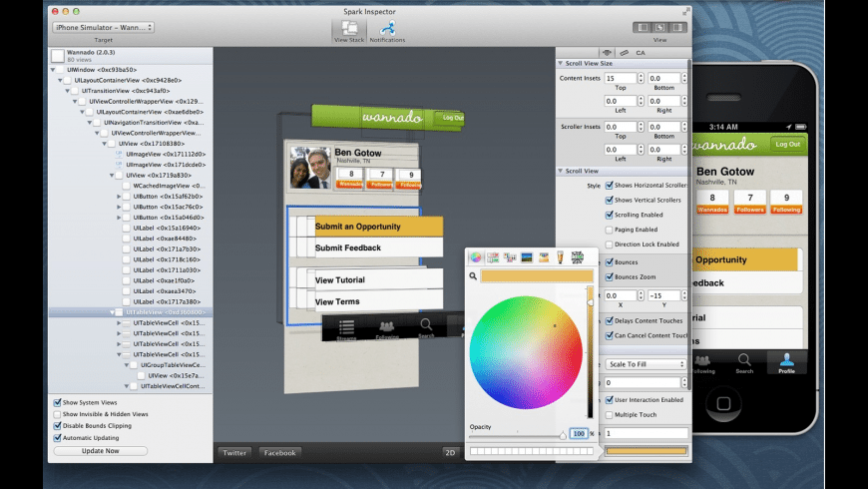Select the color wheel picker mode

[x=476, y=257]
